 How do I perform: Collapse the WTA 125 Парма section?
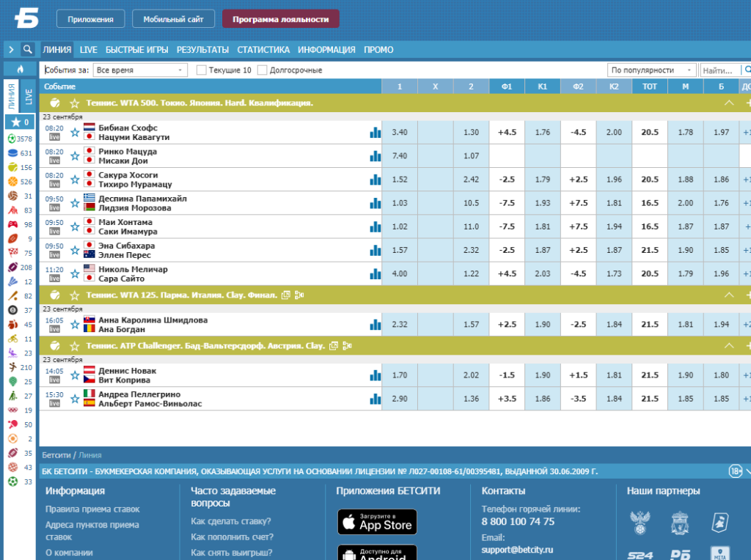[729, 295]
